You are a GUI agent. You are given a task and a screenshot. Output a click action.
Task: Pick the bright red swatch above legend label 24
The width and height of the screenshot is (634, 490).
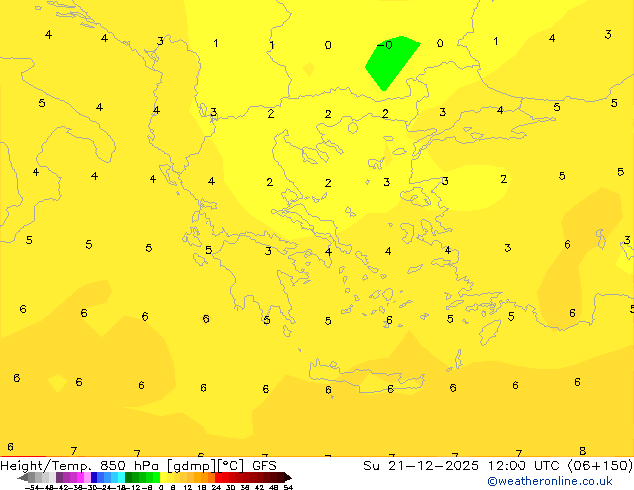(x=218, y=477)
